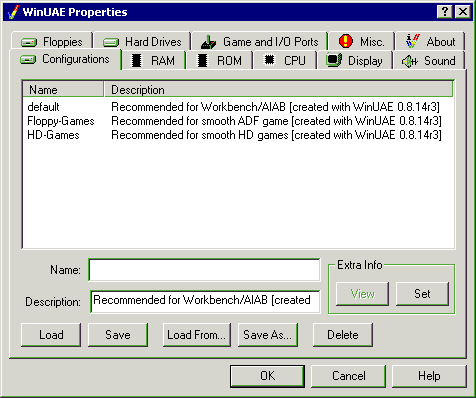The height and width of the screenshot is (398, 476).
Task: Focus the Name input field
Action: point(204,270)
